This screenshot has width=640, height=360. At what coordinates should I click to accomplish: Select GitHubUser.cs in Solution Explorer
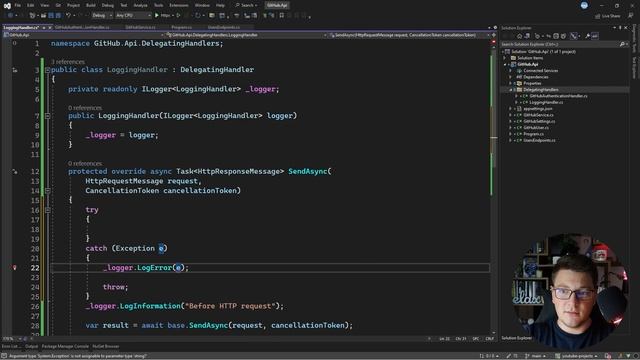[x=536, y=128]
